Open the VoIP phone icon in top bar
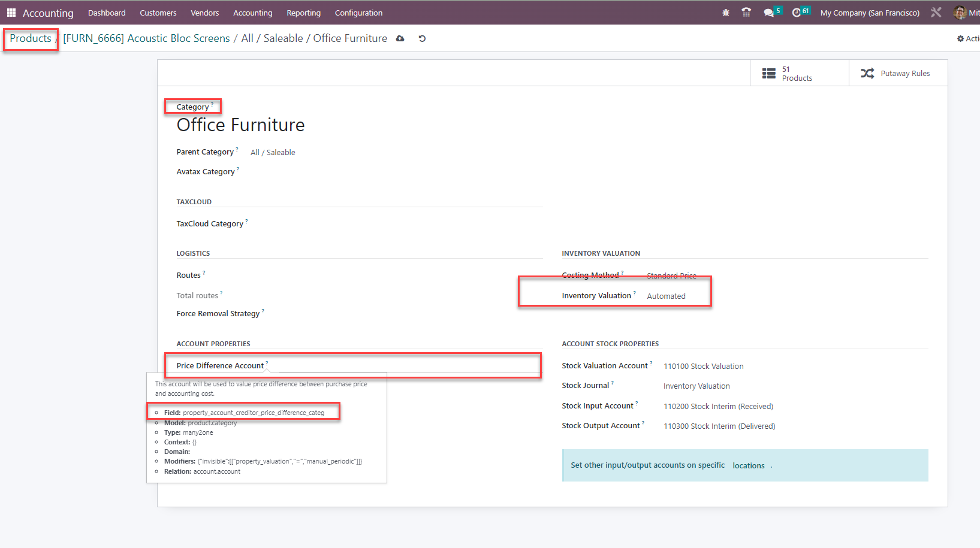 [746, 13]
